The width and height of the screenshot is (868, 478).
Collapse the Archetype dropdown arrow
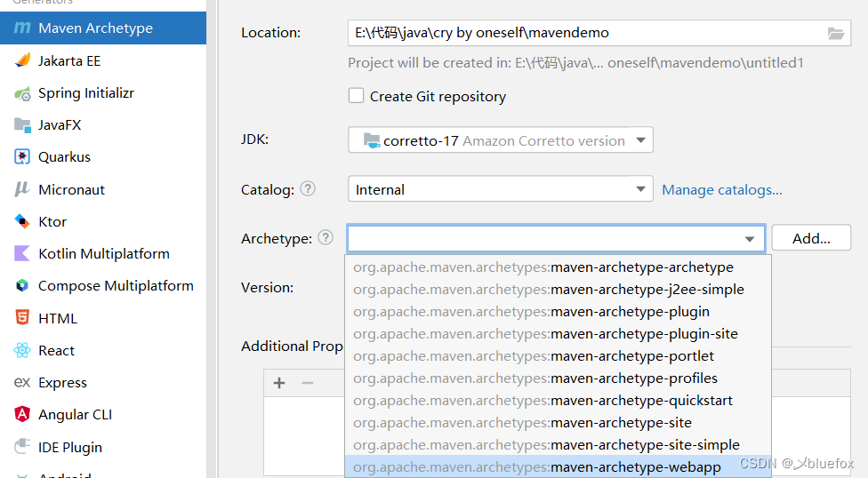point(750,239)
